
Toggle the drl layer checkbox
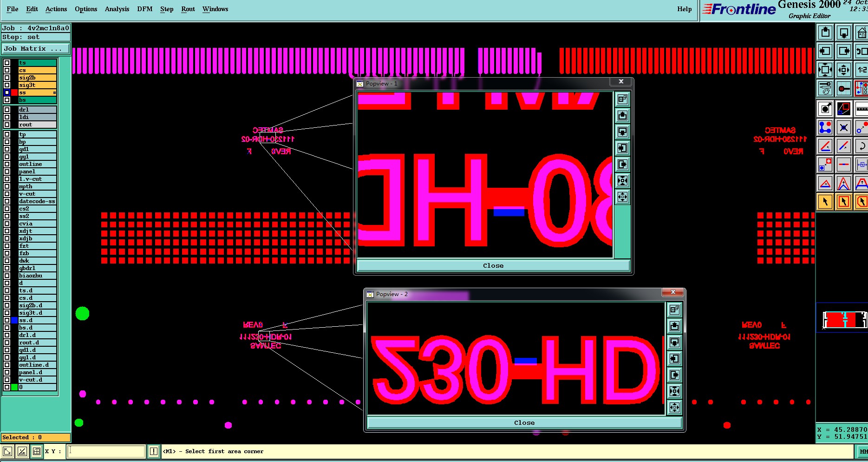click(7, 110)
